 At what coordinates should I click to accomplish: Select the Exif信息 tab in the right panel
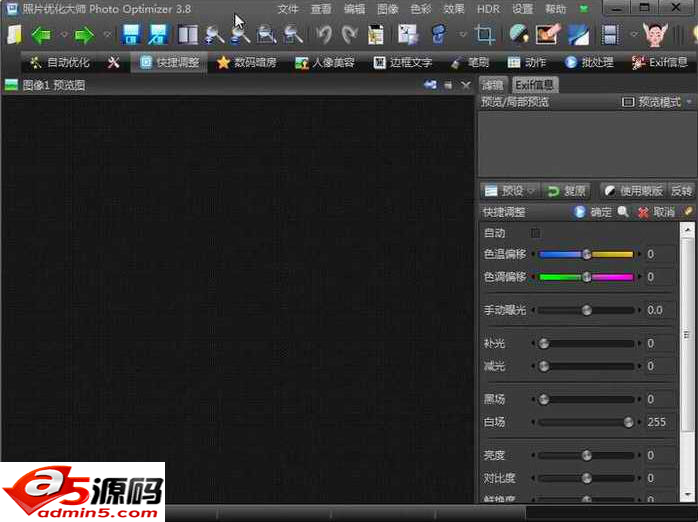click(x=535, y=85)
